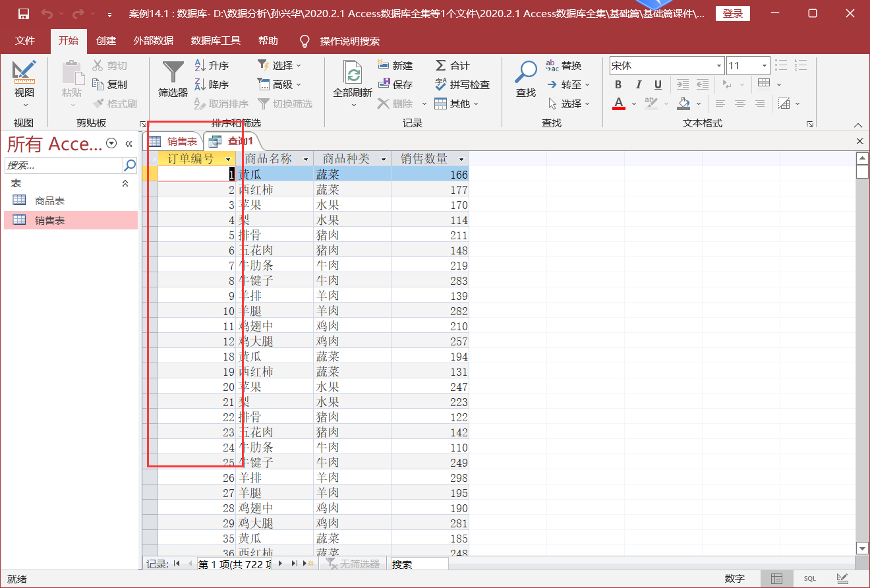The width and height of the screenshot is (870, 588).
Task: Copy with 复制 icon
Action: click(x=98, y=84)
